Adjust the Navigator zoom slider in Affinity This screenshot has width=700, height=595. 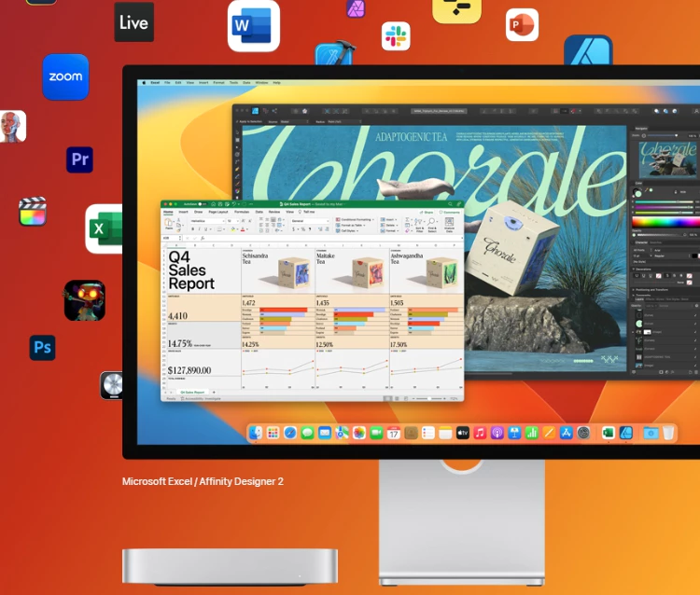tap(662, 135)
